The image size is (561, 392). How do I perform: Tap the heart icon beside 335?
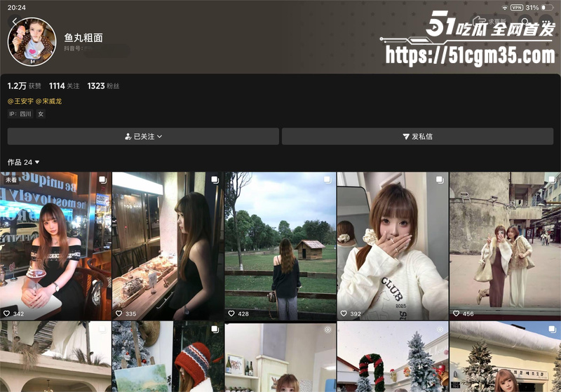point(119,313)
